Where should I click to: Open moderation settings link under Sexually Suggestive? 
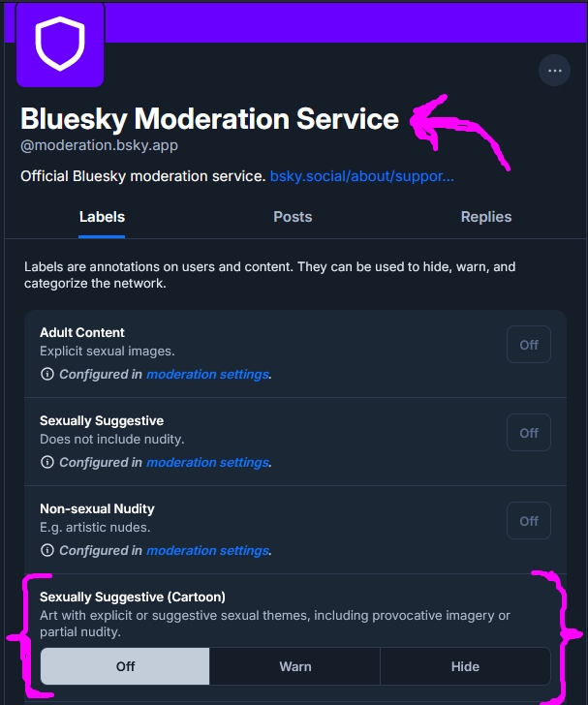(207, 462)
